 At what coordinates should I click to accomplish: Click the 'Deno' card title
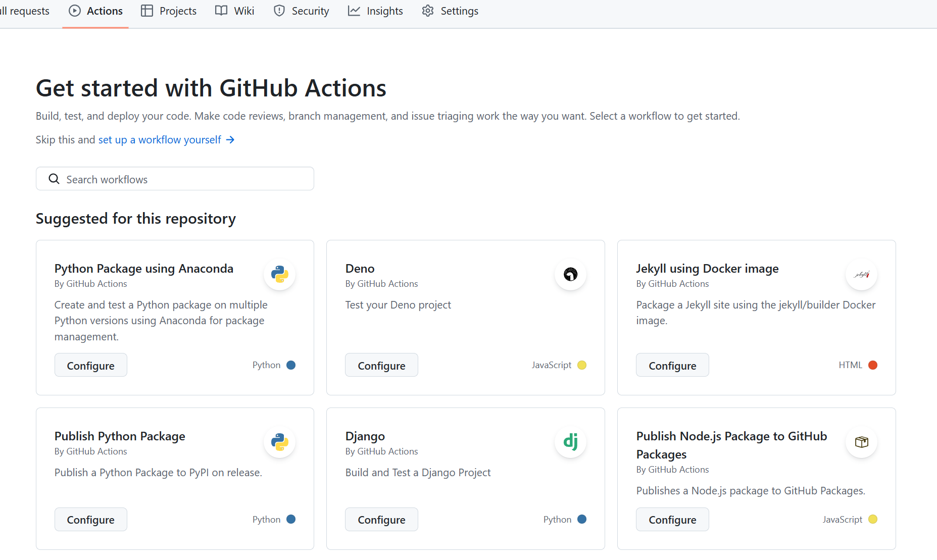point(360,268)
